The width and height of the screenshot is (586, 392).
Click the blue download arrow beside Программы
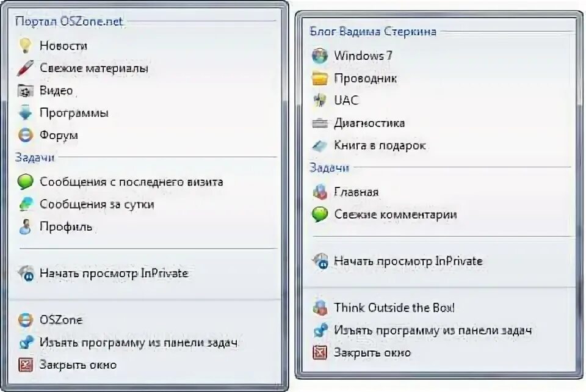point(25,112)
